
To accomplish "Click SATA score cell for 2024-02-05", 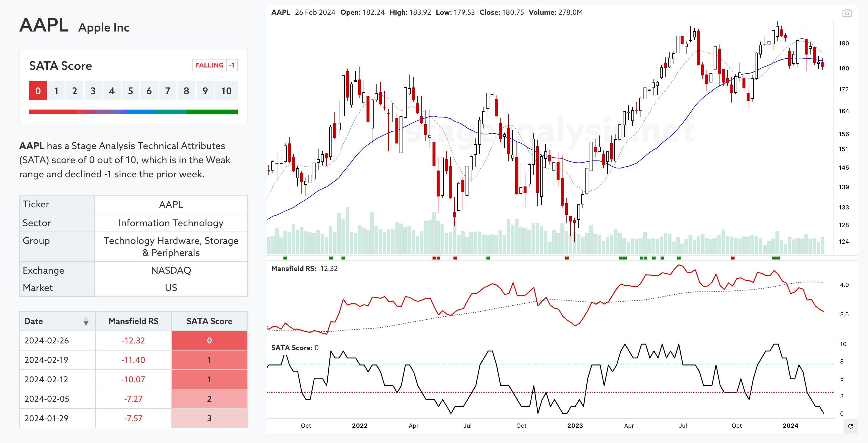I will point(209,399).
